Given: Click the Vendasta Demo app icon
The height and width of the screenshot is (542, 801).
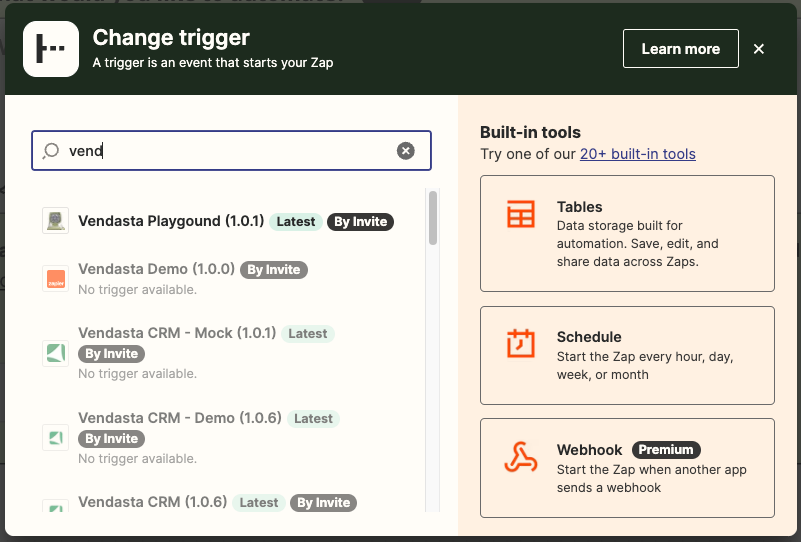Looking at the screenshot, I should point(56,279).
